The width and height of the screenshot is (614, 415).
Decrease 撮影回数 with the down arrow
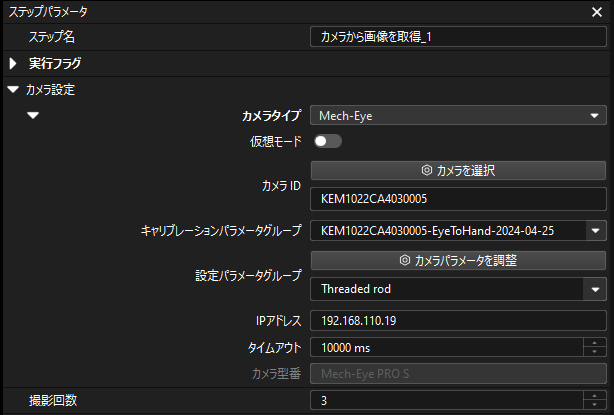pyautogui.click(x=595, y=406)
